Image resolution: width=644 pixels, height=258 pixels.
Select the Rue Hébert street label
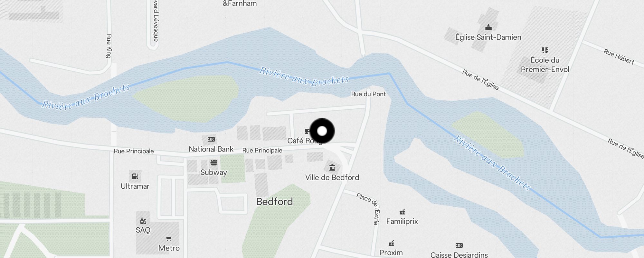pos(619,57)
